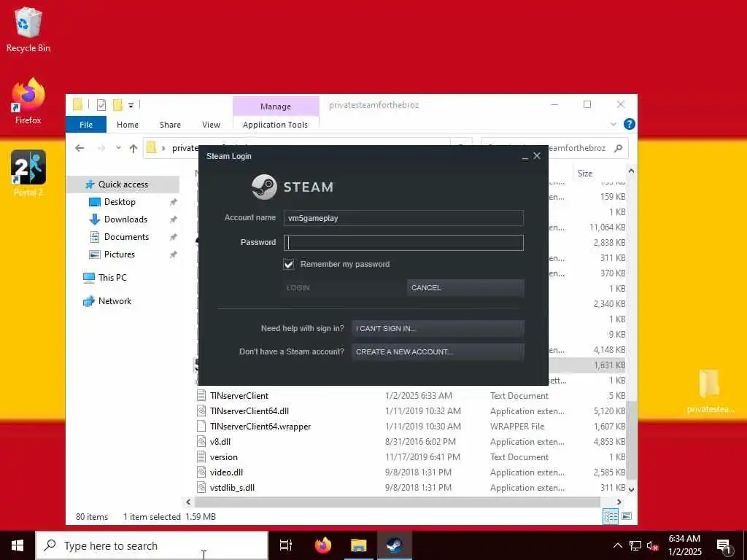Select Firefox desktop shortcut
Image resolution: width=747 pixels, height=560 pixels.
pyautogui.click(x=28, y=101)
